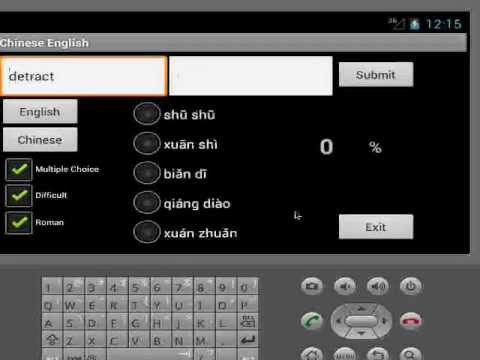Click the D-pad down arrow
480x360 pixels.
click(361, 333)
